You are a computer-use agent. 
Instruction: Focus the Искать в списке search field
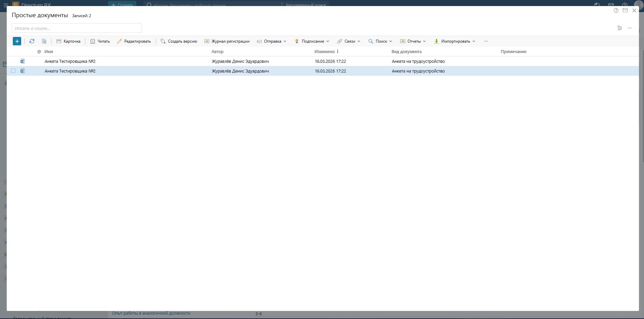[77, 28]
